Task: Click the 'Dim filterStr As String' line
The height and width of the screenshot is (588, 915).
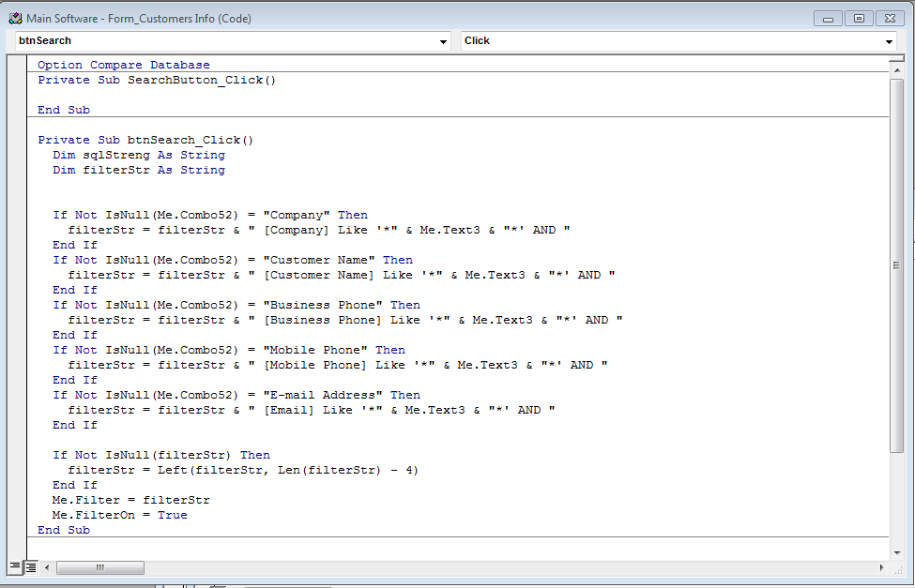Action: pos(139,170)
